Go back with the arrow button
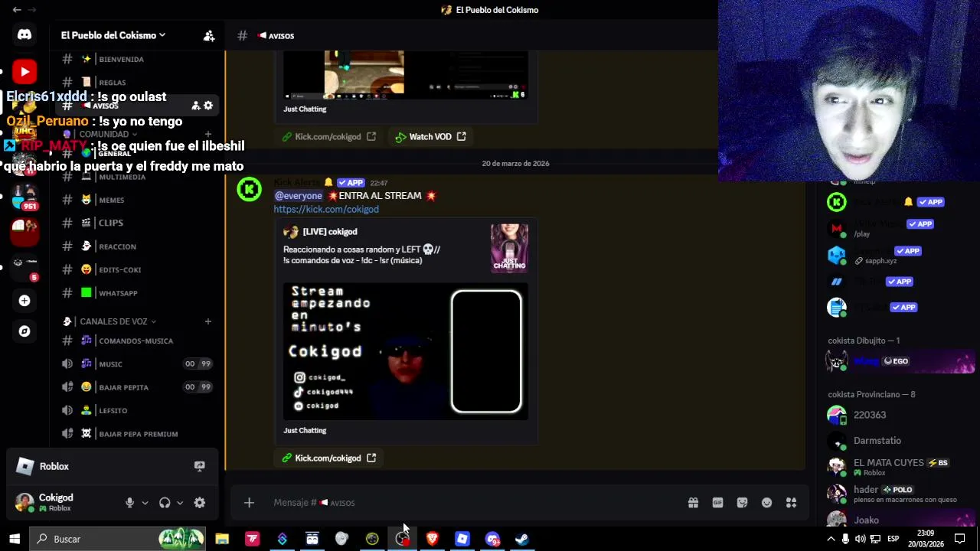Screen dimensions: 980x551 (x=17, y=10)
